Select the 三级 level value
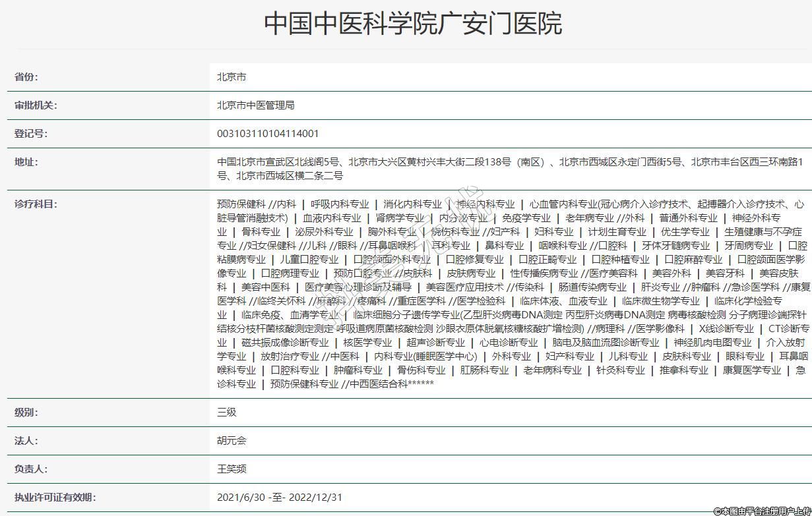Screen dimensions: 812x516 click(x=226, y=412)
